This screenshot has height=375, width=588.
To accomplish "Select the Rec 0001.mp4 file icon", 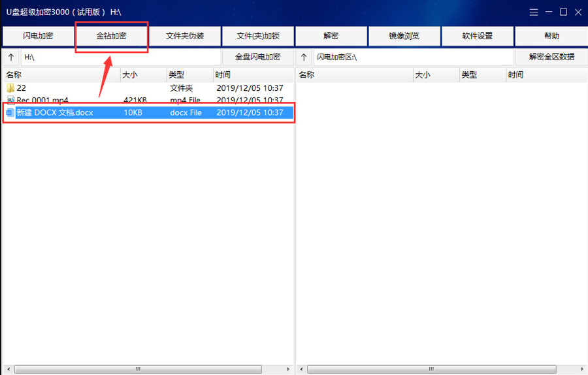I will click(x=10, y=100).
